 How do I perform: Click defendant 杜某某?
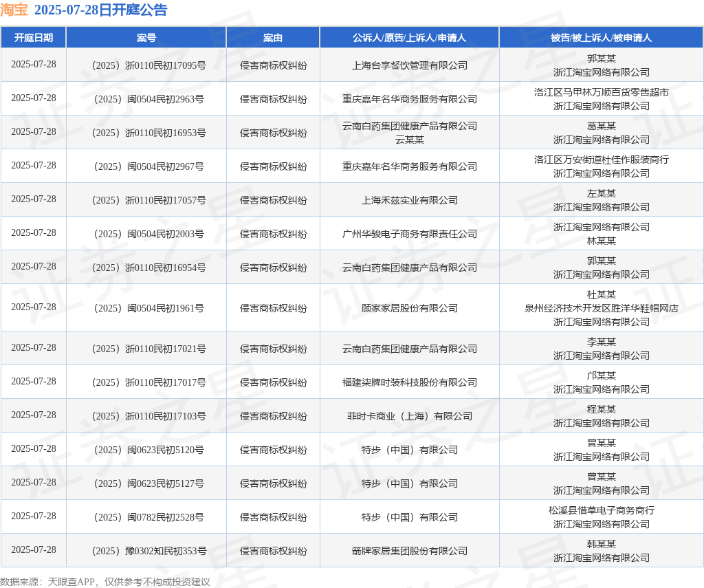(601, 294)
